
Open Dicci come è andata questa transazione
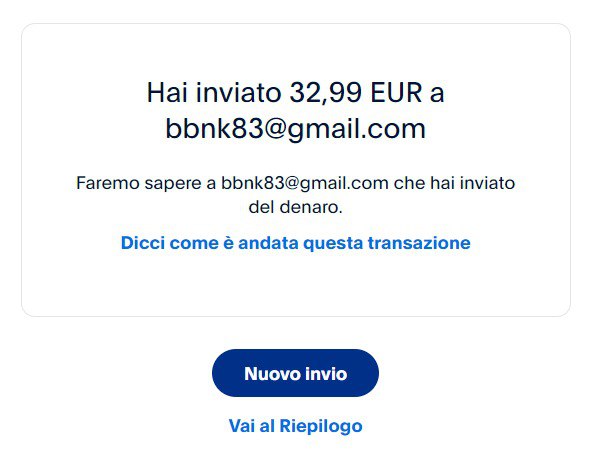point(295,243)
